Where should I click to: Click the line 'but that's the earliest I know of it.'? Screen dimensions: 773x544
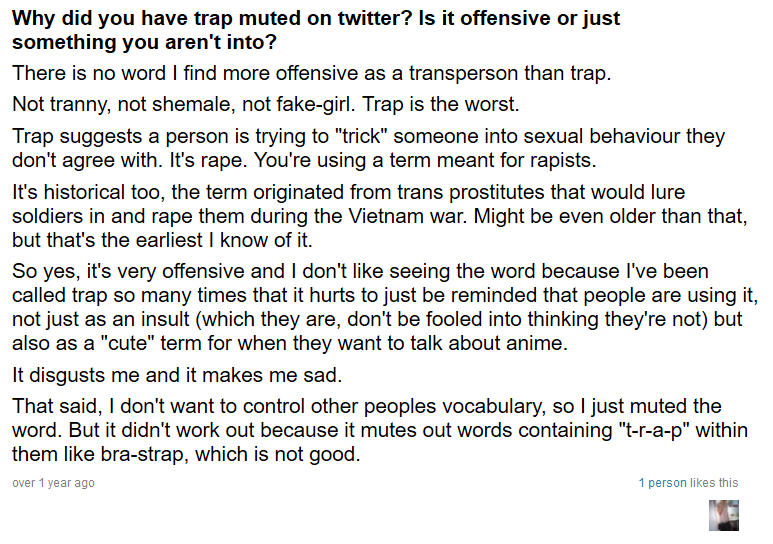pos(162,240)
